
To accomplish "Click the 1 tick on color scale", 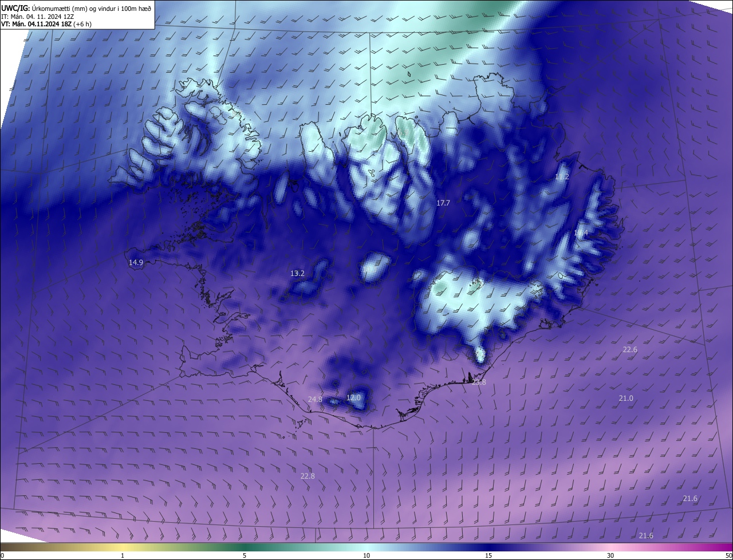I will coord(123,555).
